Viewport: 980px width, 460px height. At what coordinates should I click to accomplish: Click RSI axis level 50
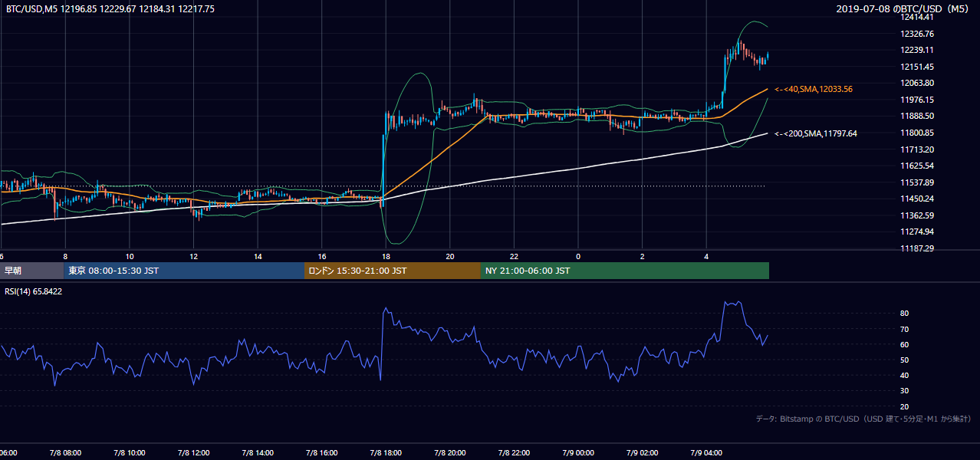pos(905,360)
